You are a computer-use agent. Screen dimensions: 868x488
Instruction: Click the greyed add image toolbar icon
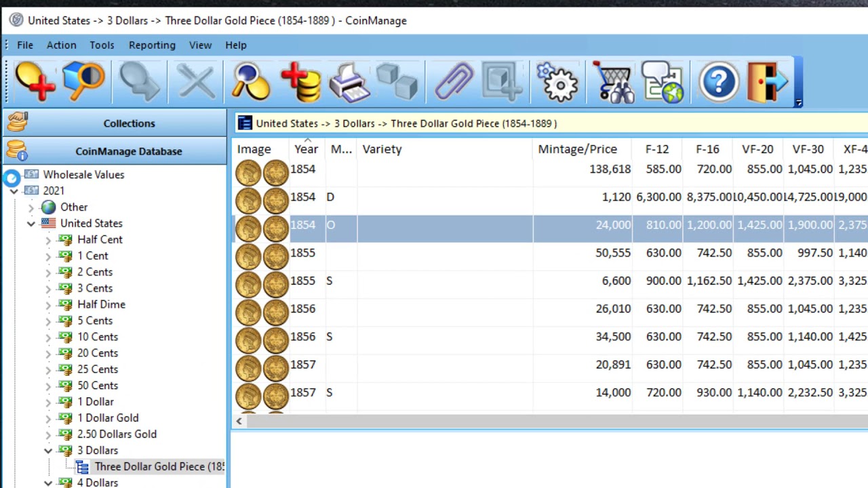502,82
